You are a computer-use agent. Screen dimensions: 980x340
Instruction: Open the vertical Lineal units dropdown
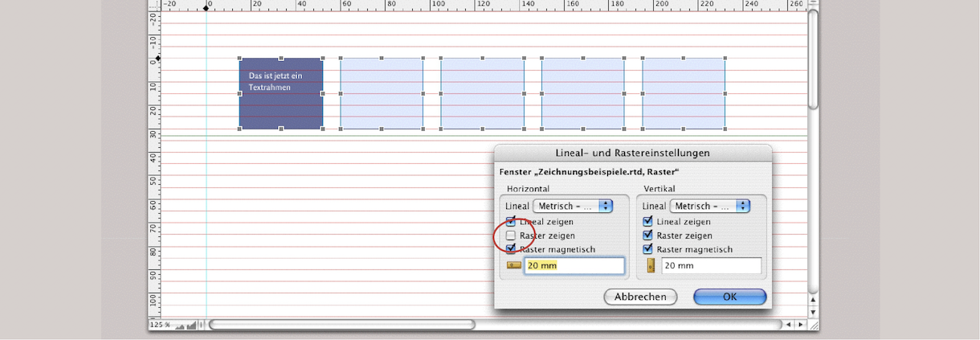(710, 207)
